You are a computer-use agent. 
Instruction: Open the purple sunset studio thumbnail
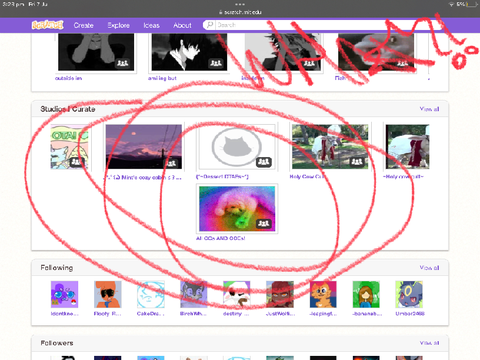[x=144, y=147]
